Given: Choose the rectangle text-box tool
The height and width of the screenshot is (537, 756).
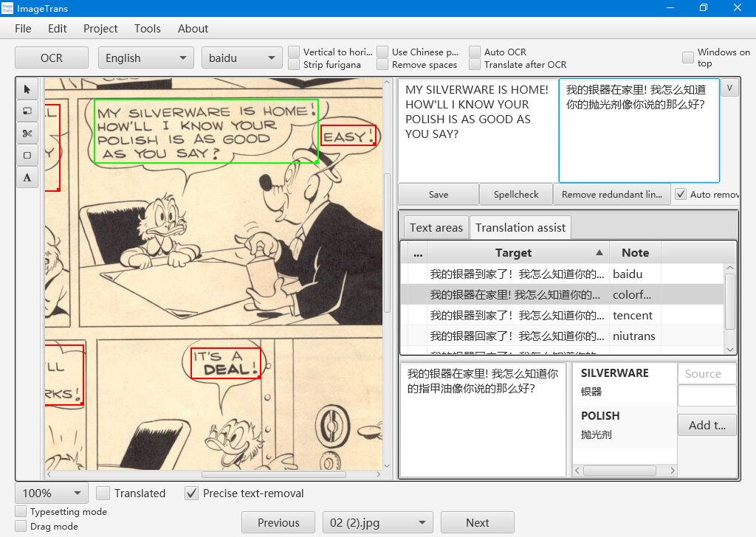Looking at the screenshot, I should coord(27,156).
